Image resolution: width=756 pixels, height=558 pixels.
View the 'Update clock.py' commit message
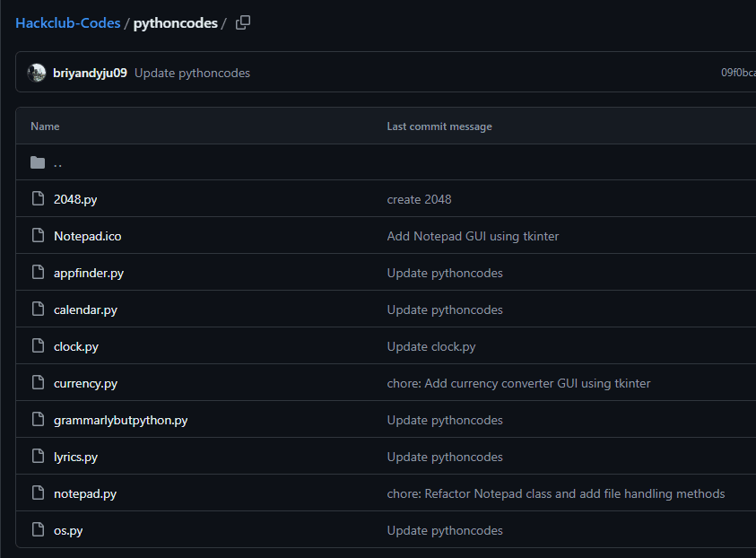click(x=430, y=346)
